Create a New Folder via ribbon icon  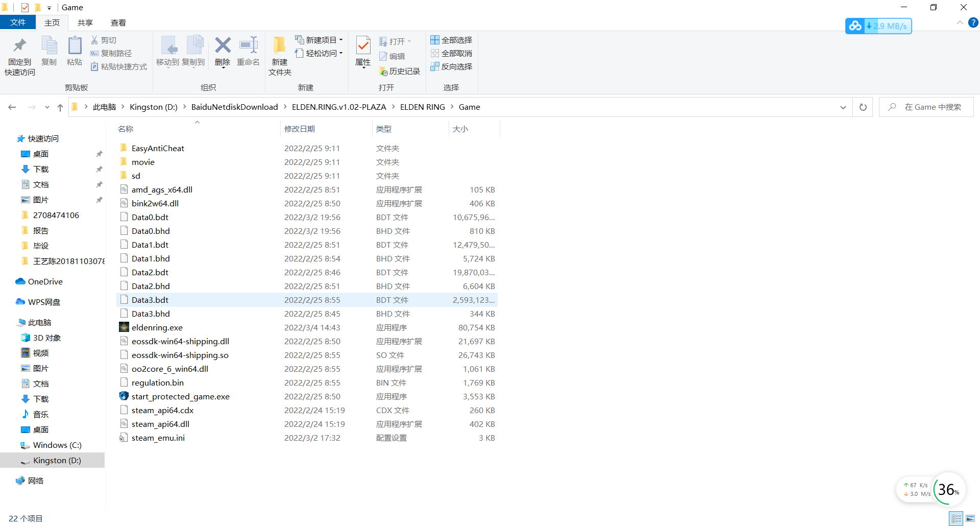click(x=279, y=45)
